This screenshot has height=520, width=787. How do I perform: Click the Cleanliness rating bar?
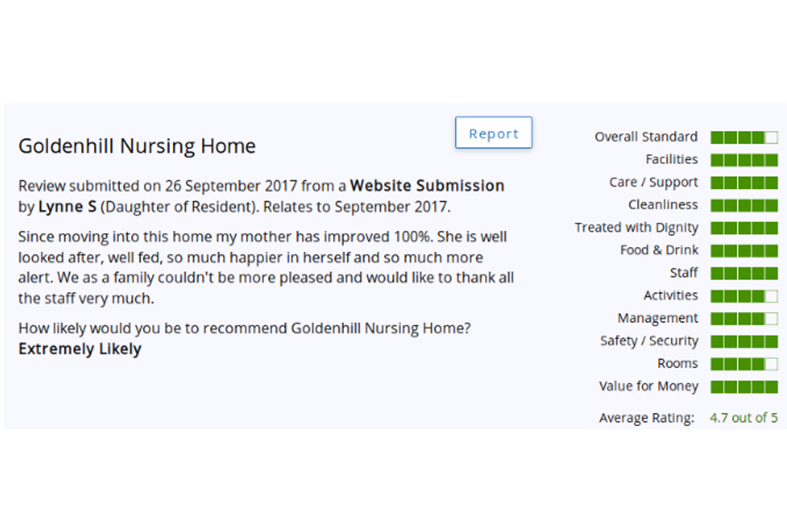tap(744, 205)
